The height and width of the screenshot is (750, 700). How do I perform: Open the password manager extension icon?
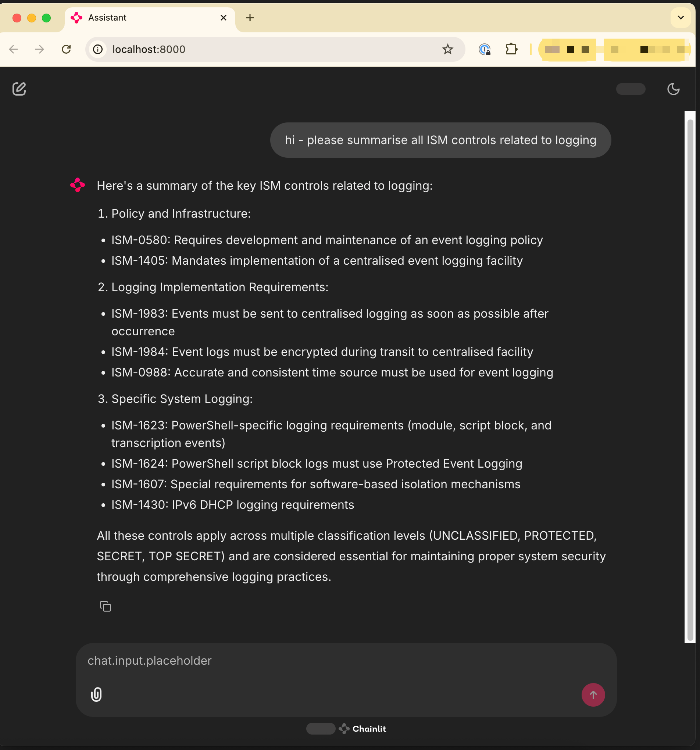click(485, 49)
